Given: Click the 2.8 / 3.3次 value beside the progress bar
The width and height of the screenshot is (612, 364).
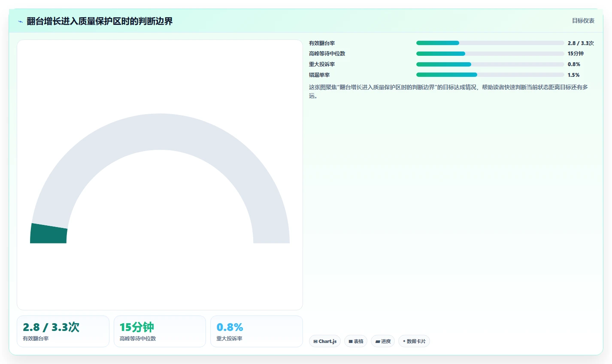Looking at the screenshot, I should [x=581, y=43].
